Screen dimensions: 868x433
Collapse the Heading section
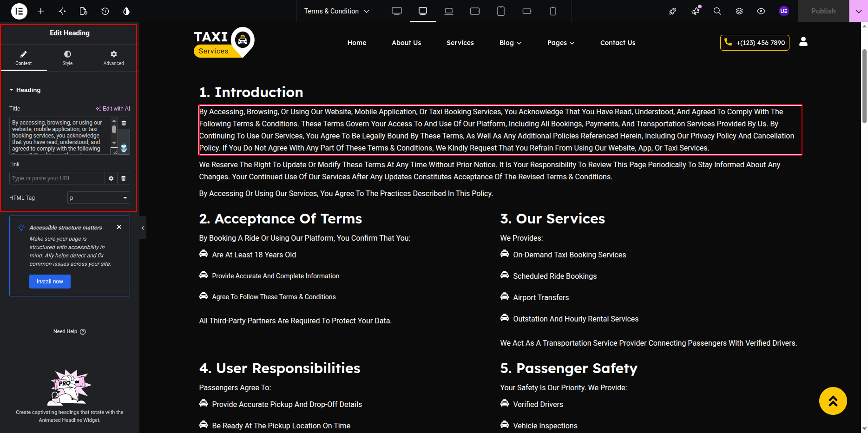tap(25, 90)
